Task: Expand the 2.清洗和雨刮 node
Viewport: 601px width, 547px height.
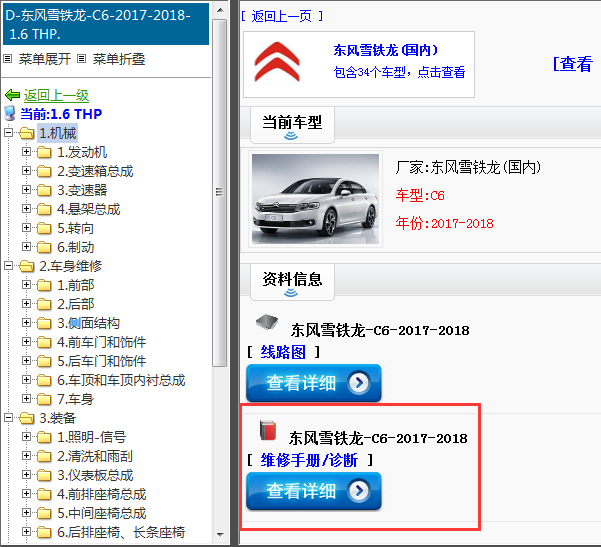Action: tap(26, 456)
